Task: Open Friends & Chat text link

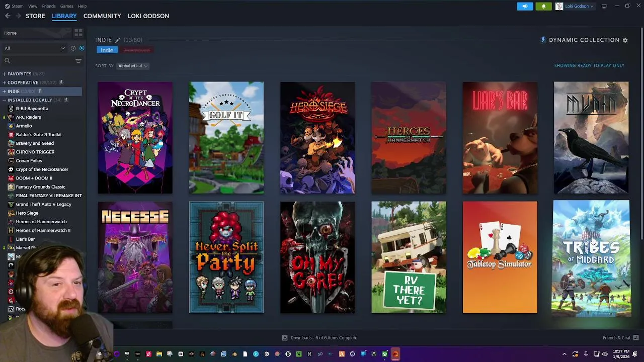Action: pyautogui.click(x=616, y=338)
